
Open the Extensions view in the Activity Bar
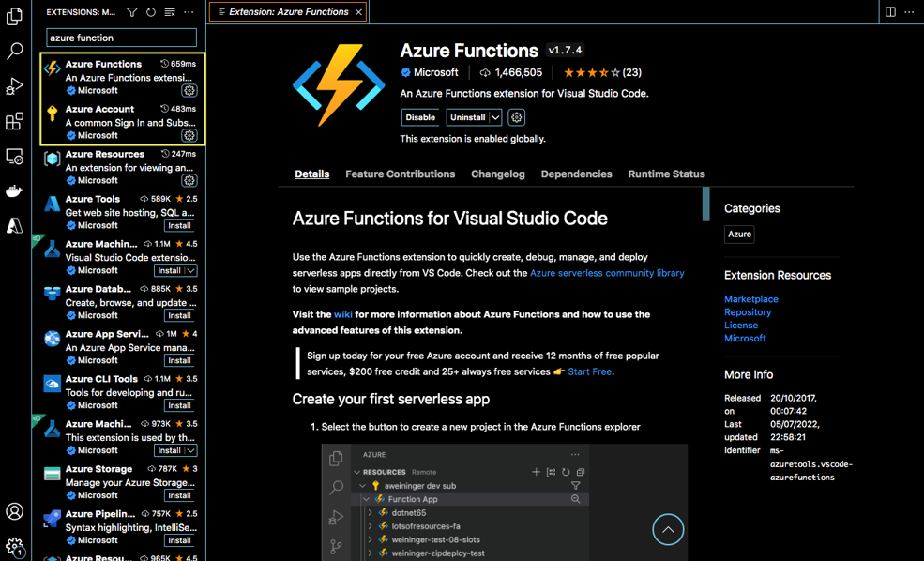tap(13, 120)
